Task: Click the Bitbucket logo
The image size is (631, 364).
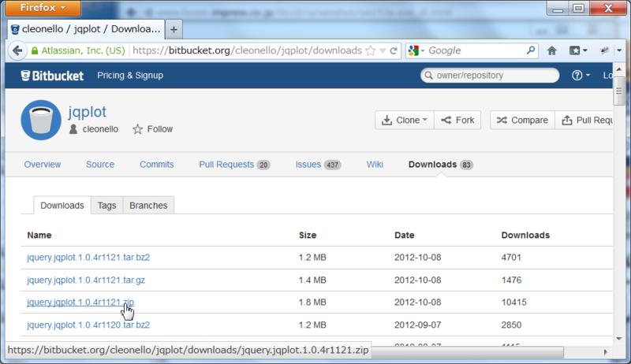Action: click(52, 76)
